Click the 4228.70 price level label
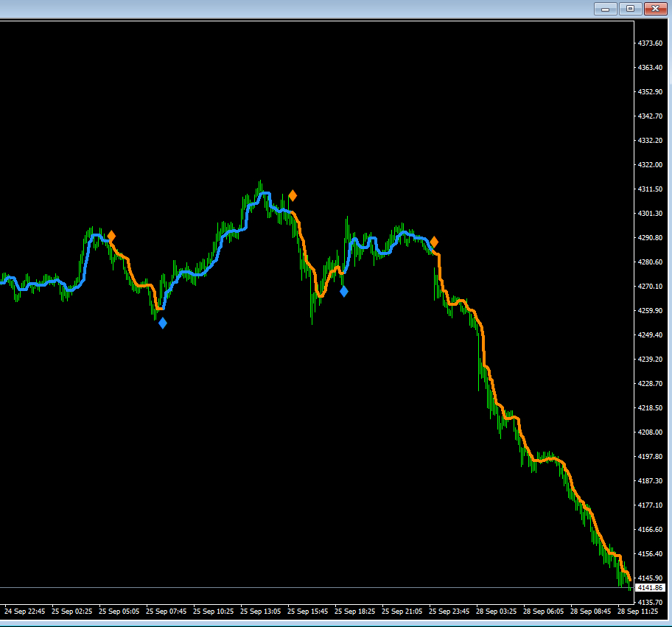Viewport: 672px width, 627px height. click(650, 384)
